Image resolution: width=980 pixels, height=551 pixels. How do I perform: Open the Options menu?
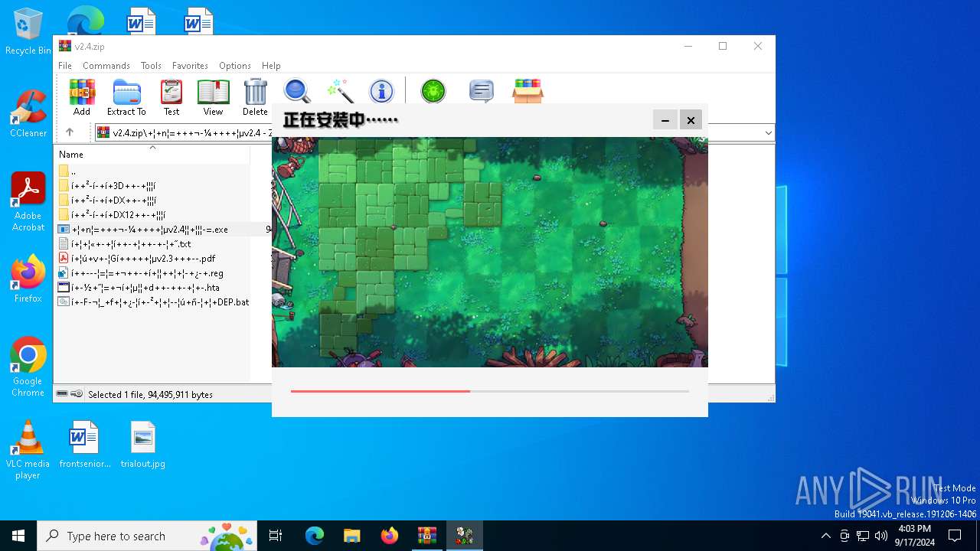pos(234,66)
